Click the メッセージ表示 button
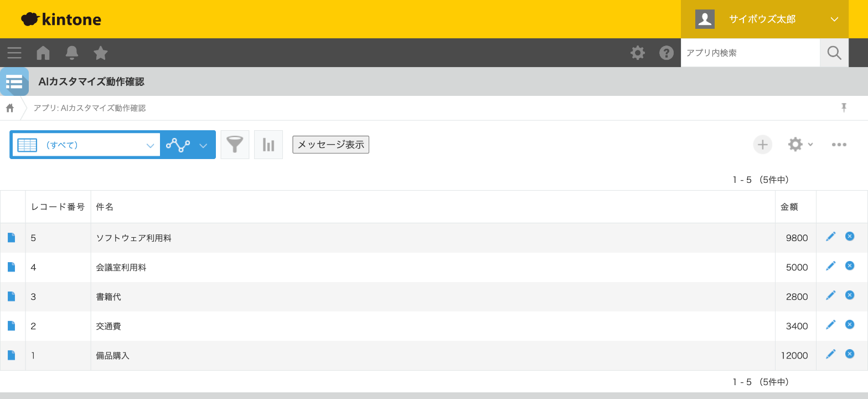 pyautogui.click(x=331, y=145)
